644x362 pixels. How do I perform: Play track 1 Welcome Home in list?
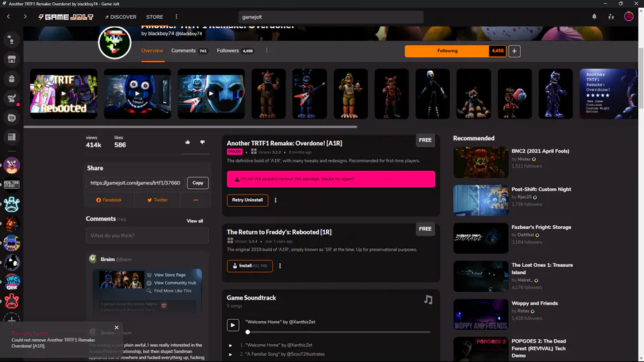coord(230,345)
